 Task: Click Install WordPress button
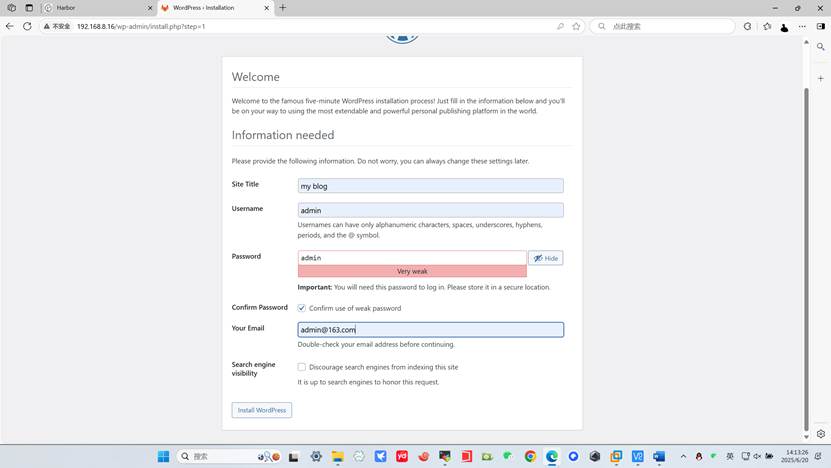(x=261, y=410)
